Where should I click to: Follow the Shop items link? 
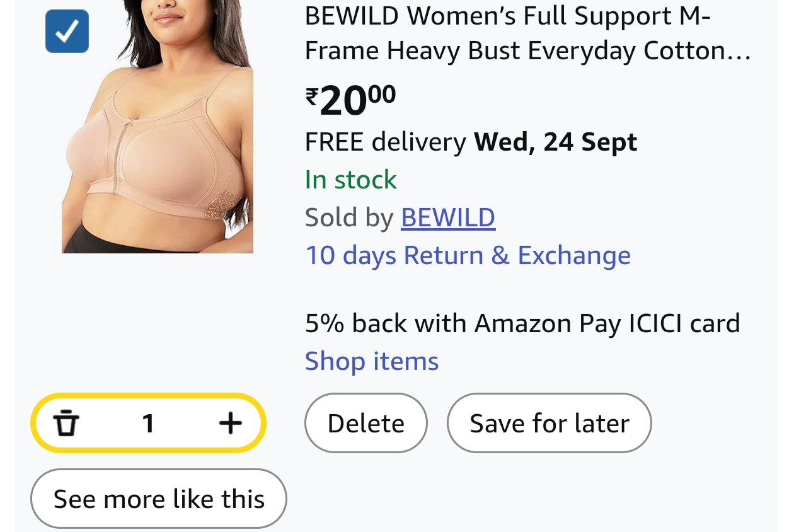click(x=372, y=361)
